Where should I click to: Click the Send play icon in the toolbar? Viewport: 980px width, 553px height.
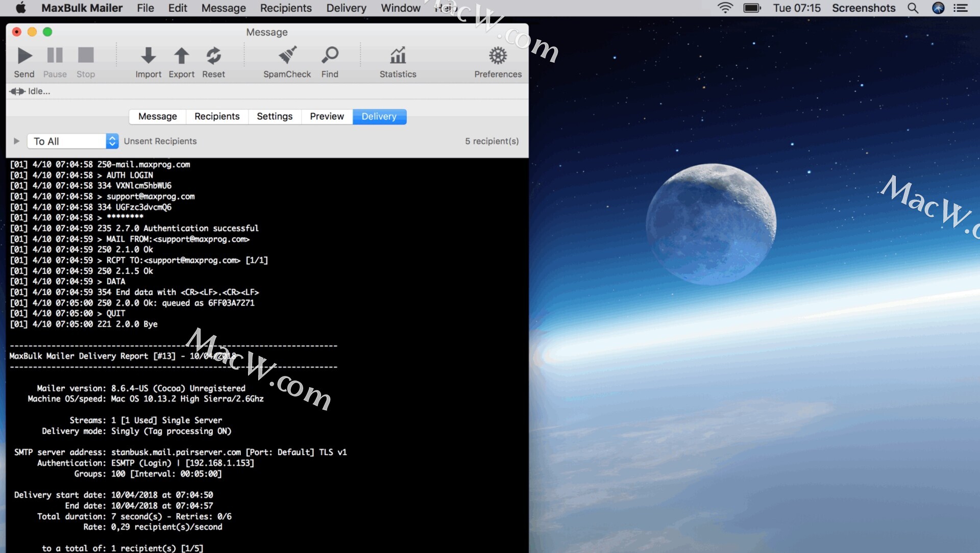tap(24, 56)
